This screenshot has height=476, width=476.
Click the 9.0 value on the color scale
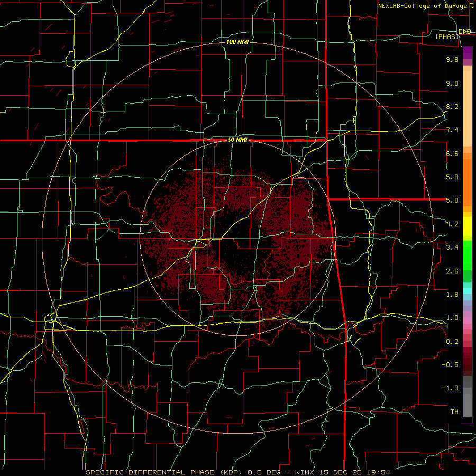click(x=452, y=83)
